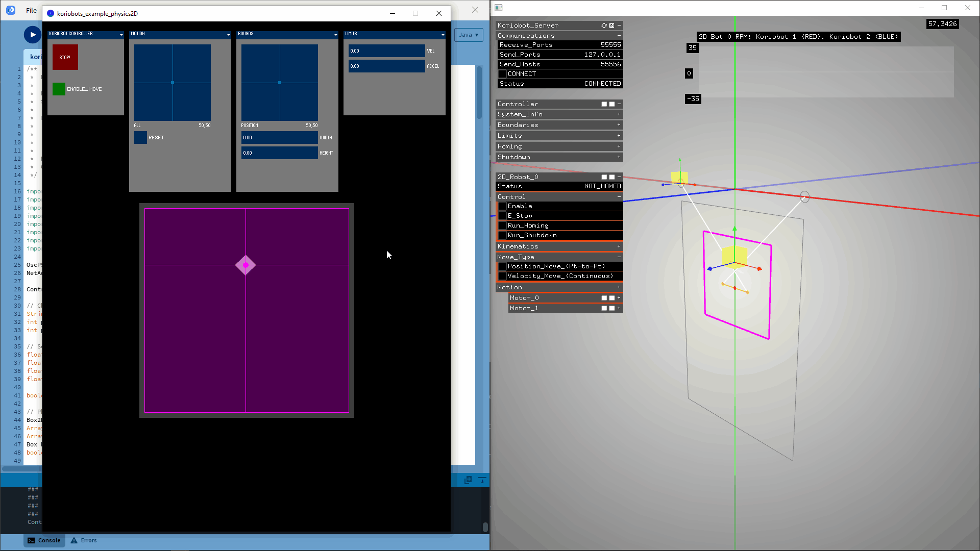Expand the Shutdown section
Image resolution: width=980 pixels, height=551 pixels.
tap(619, 157)
